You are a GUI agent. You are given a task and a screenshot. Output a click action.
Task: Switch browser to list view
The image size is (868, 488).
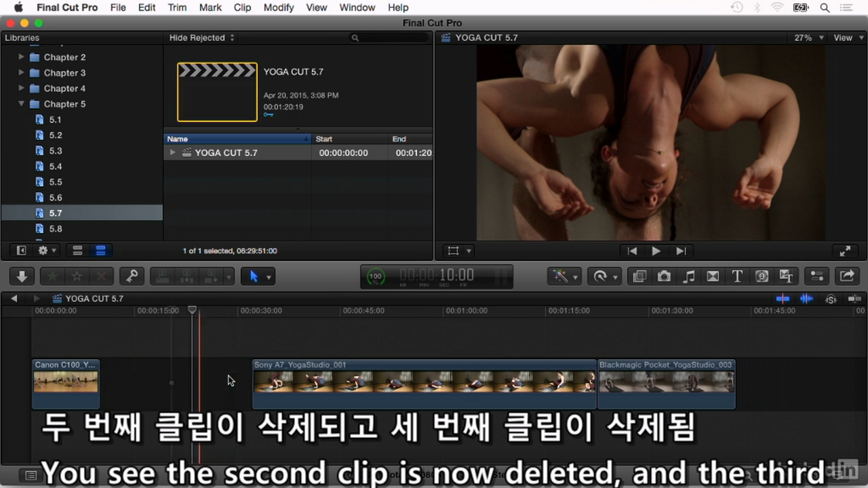[100, 251]
